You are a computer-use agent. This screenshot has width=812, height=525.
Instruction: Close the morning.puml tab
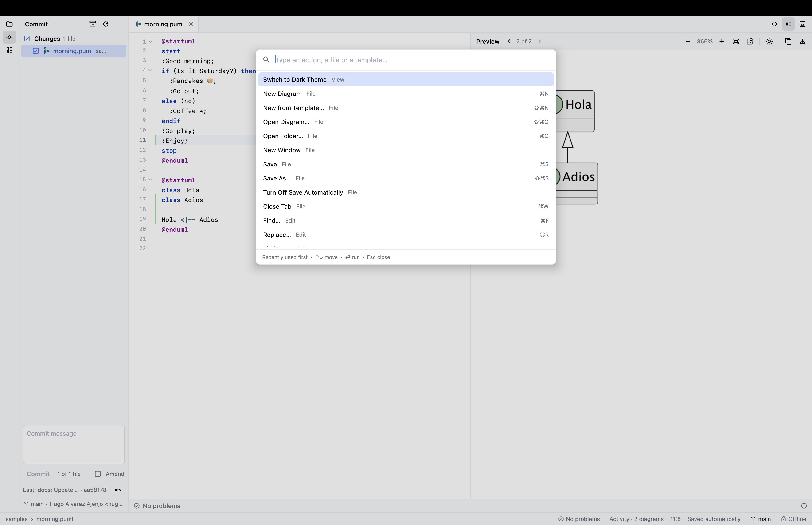(191, 24)
